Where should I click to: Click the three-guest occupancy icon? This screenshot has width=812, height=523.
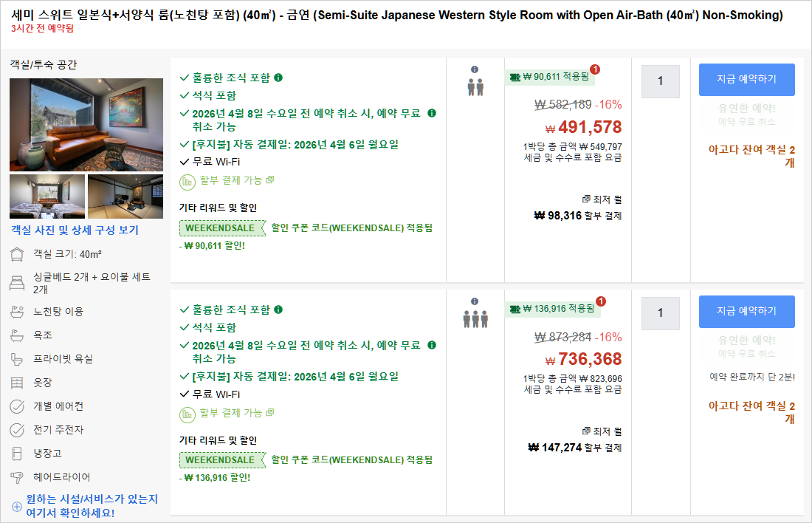pos(475,319)
